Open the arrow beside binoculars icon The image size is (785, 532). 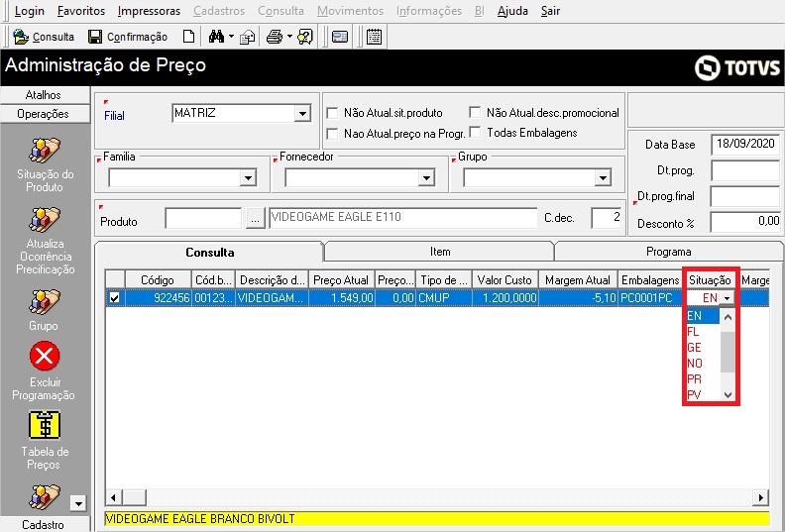click(231, 37)
